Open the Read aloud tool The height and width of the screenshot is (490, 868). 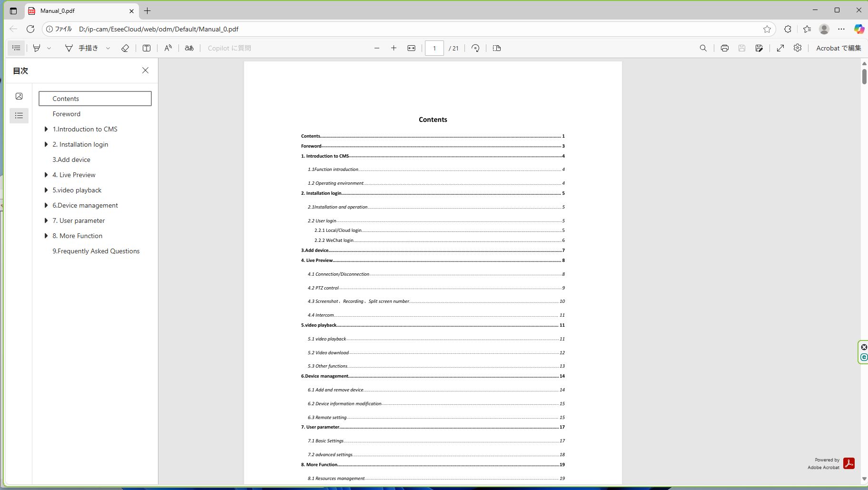(x=168, y=48)
